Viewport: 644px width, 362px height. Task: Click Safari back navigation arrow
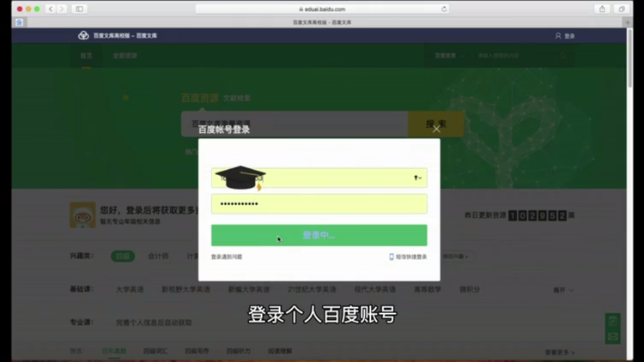coord(51,9)
